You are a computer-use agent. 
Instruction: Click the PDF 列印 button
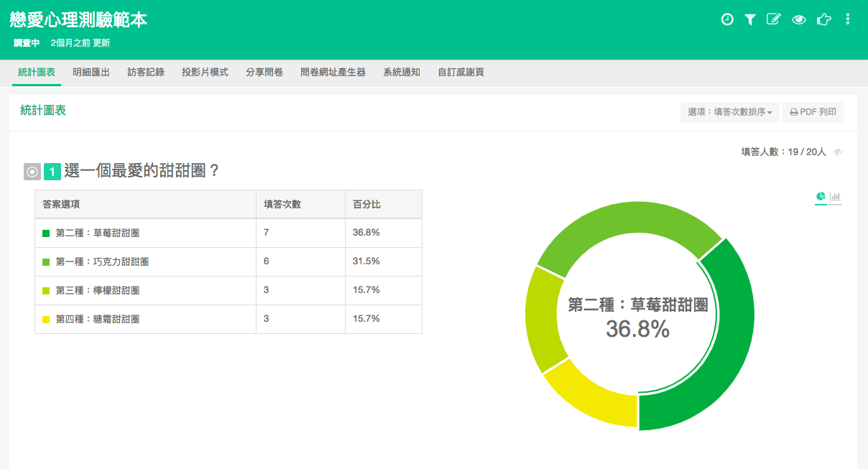813,112
